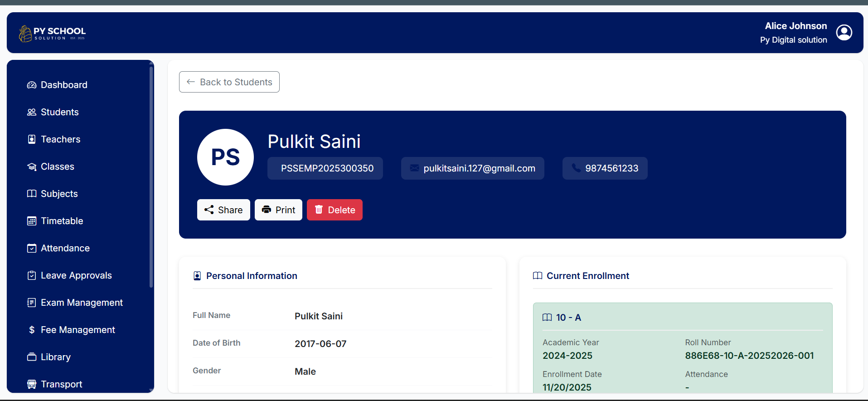Click the Teachers badge icon in sidebar
Screen dimensions: 868x401
click(32, 139)
